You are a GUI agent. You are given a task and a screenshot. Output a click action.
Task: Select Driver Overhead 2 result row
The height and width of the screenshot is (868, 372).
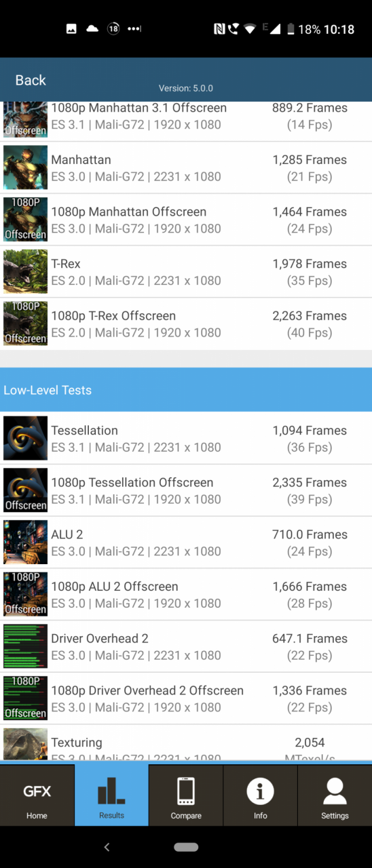pyautogui.click(x=186, y=647)
